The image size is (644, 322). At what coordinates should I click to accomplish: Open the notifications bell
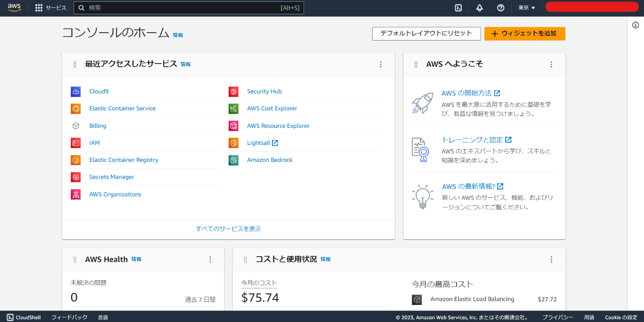click(x=479, y=8)
